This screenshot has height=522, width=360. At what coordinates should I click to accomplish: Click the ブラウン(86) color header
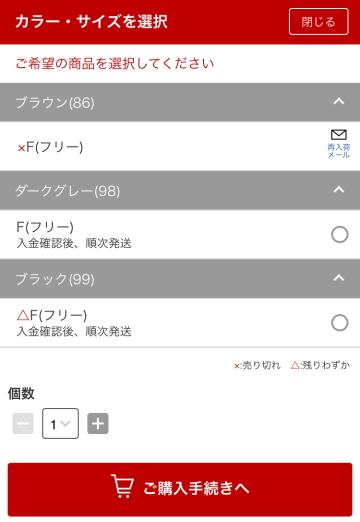coord(180,102)
